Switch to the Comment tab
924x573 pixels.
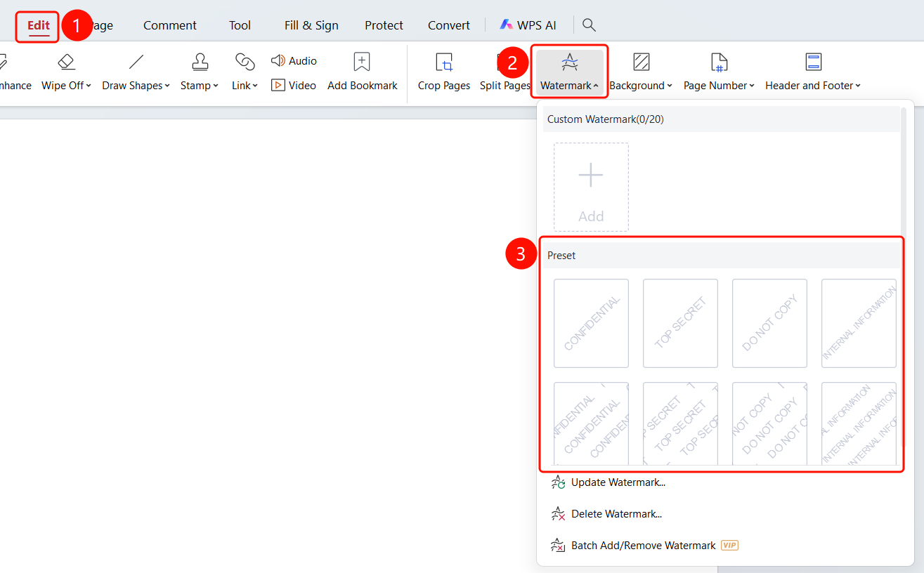[170, 25]
